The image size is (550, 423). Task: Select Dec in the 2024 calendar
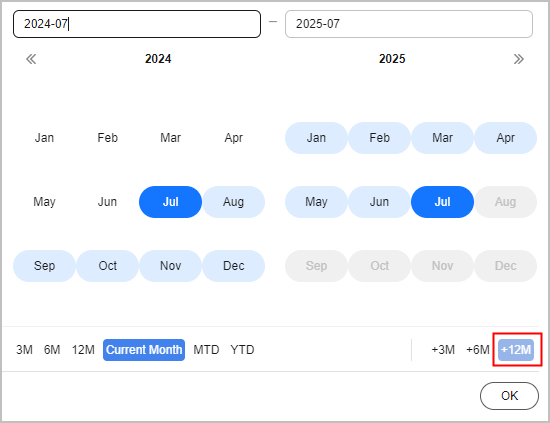click(234, 266)
